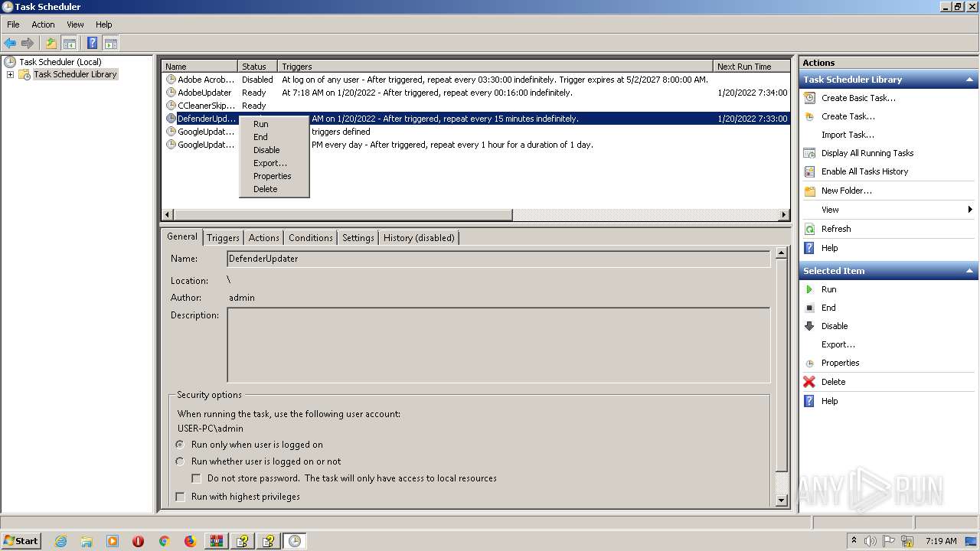Open Windows Explorer from the taskbar
This screenshot has width=980, height=551.
click(x=87, y=541)
